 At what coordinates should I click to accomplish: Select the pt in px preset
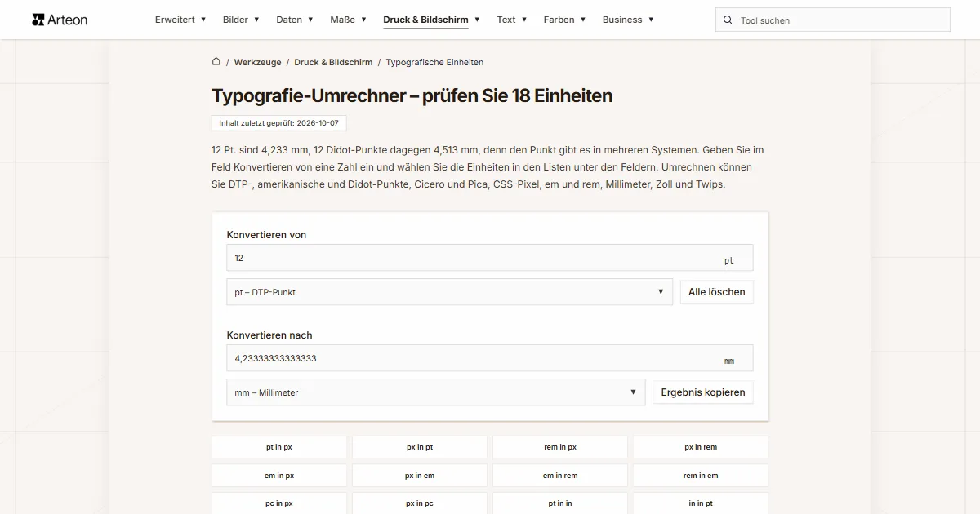[x=279, y=447]
